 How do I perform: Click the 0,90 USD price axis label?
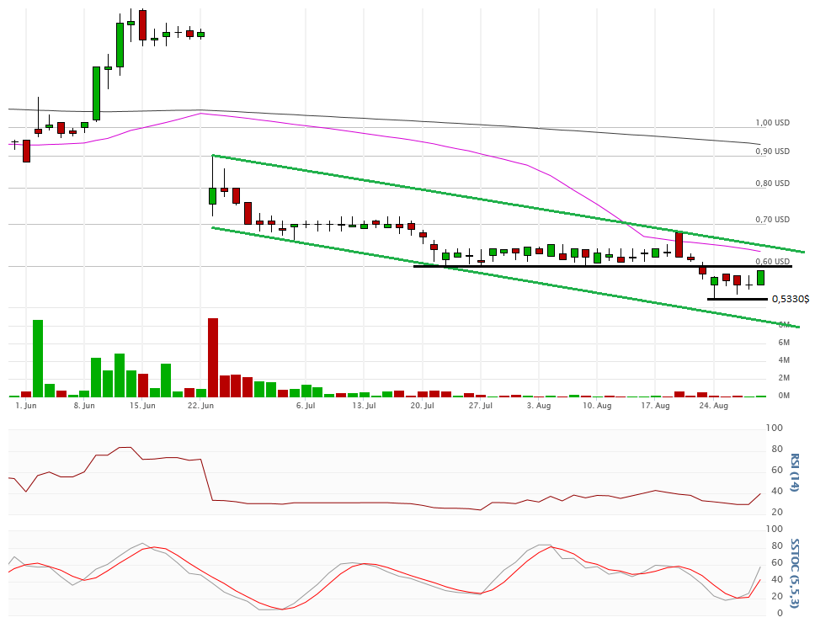click(x=772, y=152)
